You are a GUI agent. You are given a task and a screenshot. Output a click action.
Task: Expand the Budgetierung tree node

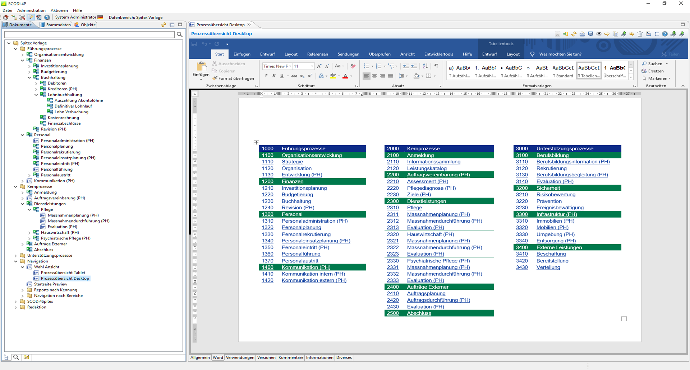29,72
